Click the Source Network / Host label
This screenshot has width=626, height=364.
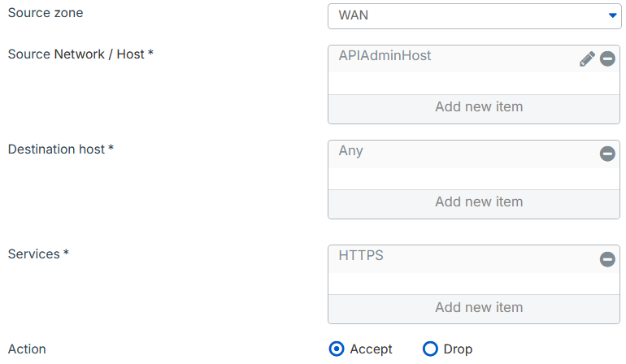click(80, 54)
